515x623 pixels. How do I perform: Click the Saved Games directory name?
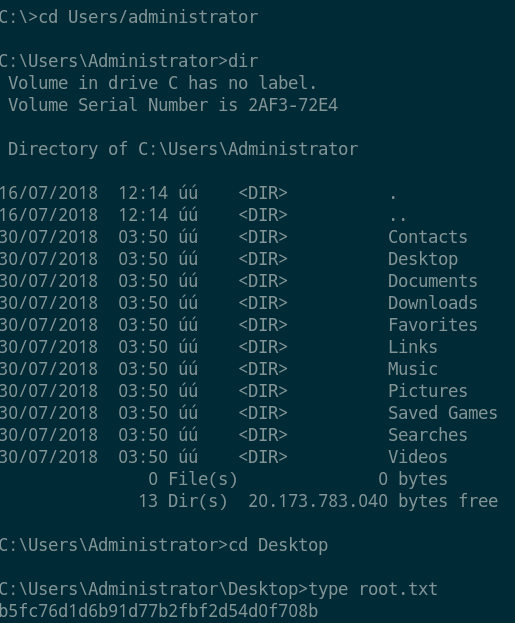click(x=443, y=413)
